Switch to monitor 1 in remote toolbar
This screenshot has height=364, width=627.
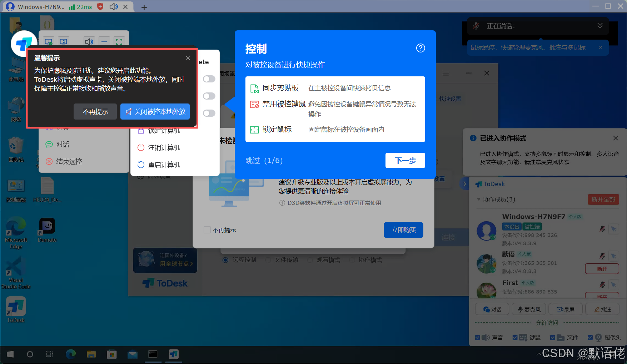(49, 42)
